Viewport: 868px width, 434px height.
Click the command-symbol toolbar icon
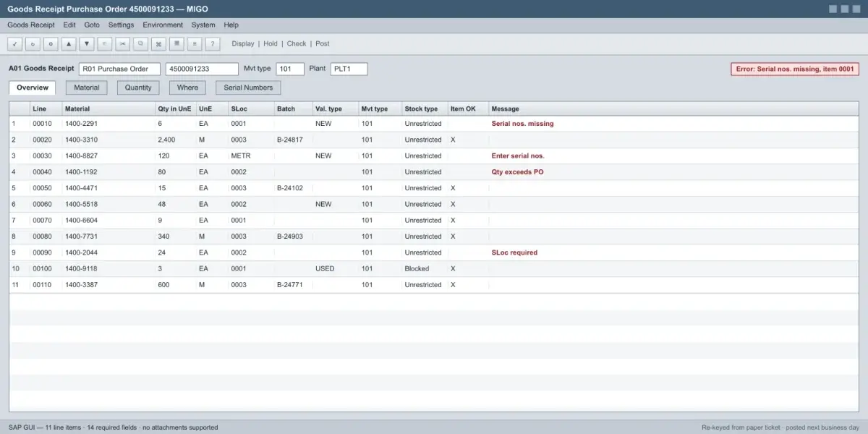tap(159, 43)
